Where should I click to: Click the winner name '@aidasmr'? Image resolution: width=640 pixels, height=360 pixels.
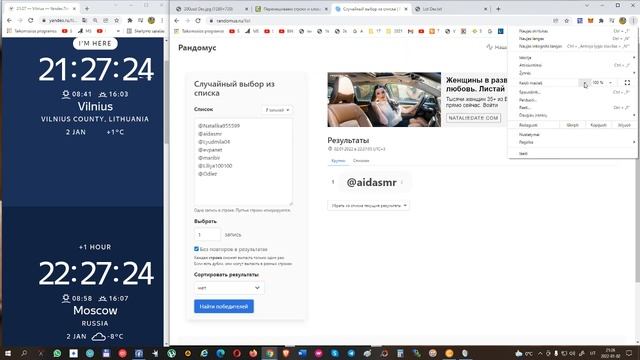371,182
